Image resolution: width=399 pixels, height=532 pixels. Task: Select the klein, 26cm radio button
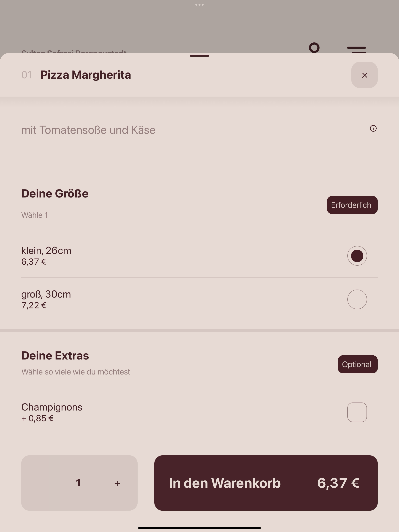coord(357,256)
